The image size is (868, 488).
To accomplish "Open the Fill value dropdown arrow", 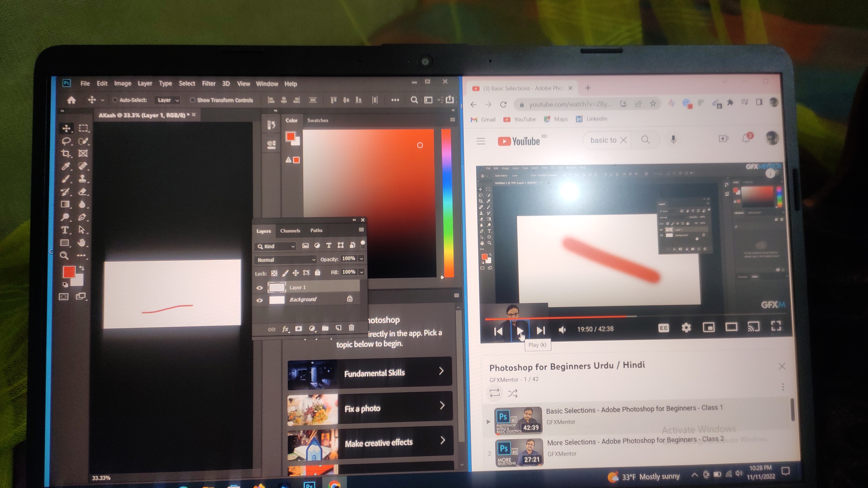I will pos(361,272).
